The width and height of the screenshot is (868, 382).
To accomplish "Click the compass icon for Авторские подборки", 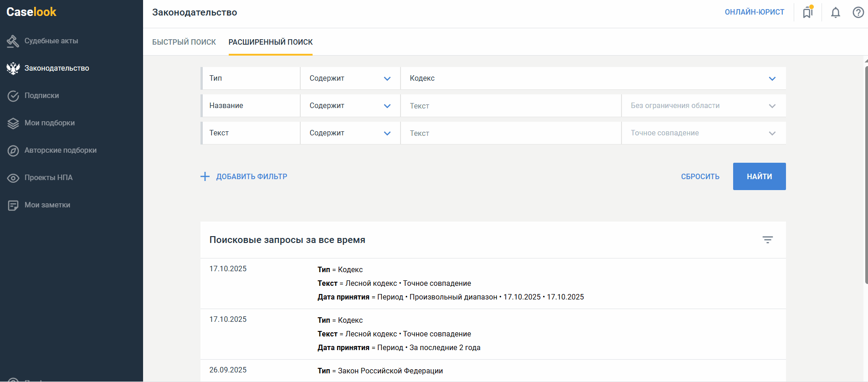I will pos(13,150).
